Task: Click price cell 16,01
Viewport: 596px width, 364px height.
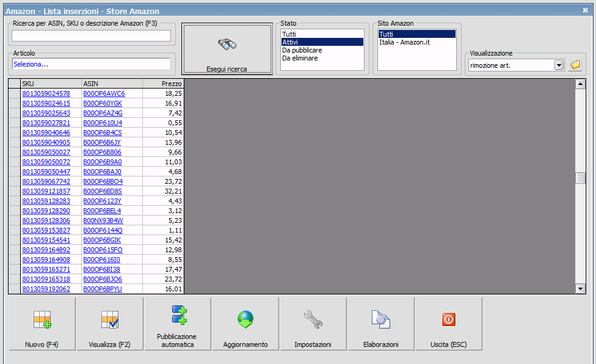Action: (x=164, y=289)
